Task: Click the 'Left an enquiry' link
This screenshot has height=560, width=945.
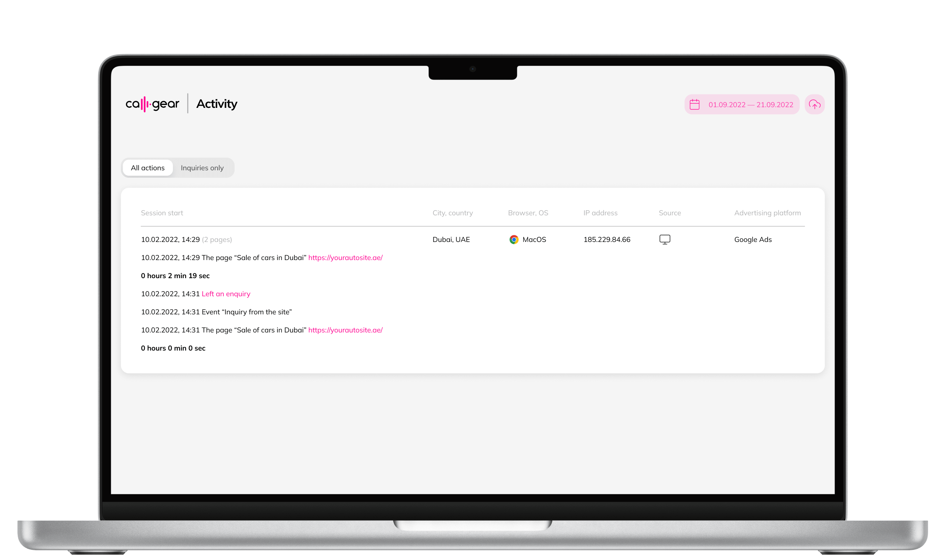Action: click(x=226, y=293)
